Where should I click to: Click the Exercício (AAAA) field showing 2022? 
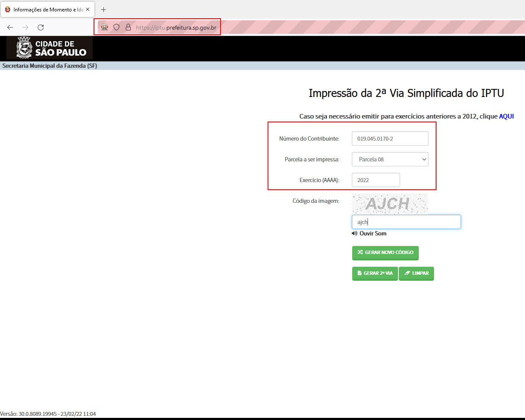pos(376,180)
